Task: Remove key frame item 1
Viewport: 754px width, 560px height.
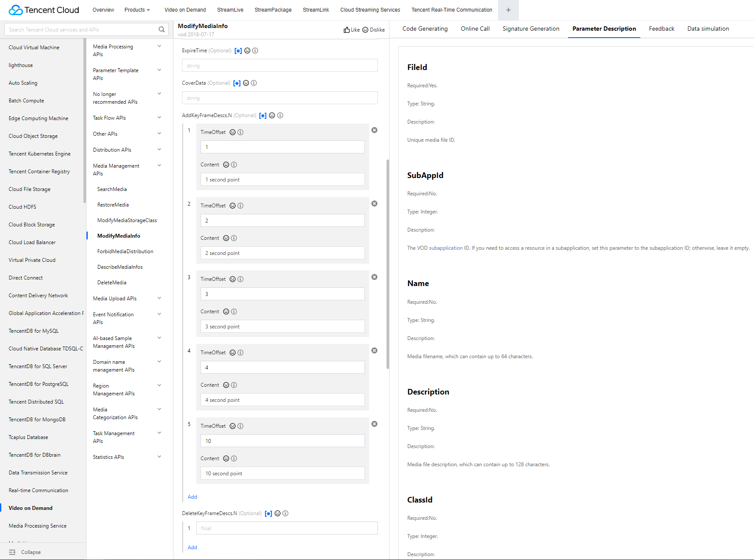Action: [374, 130]
